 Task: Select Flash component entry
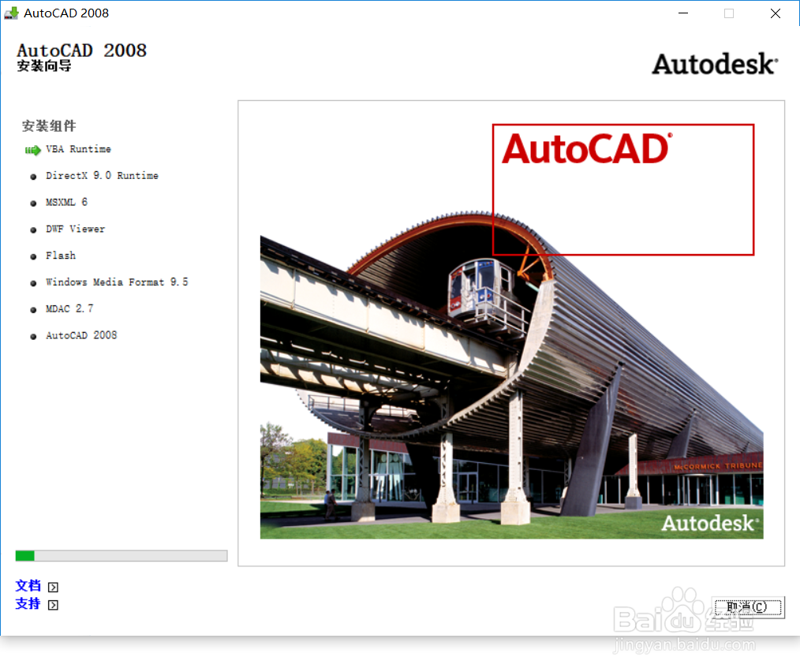click(61, 256)
